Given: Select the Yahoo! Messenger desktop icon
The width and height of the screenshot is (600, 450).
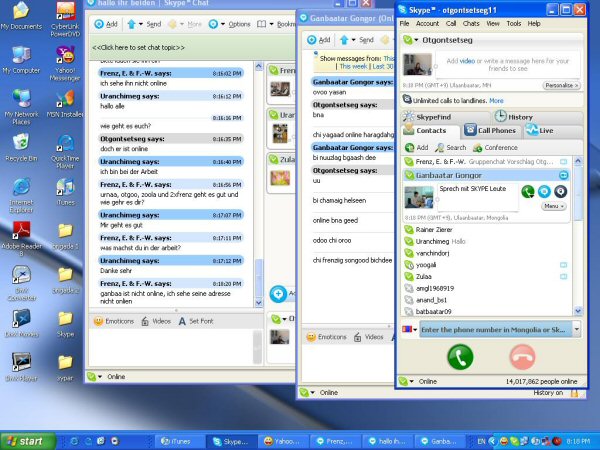Looking at the screenshot, I should click(65, 63).
